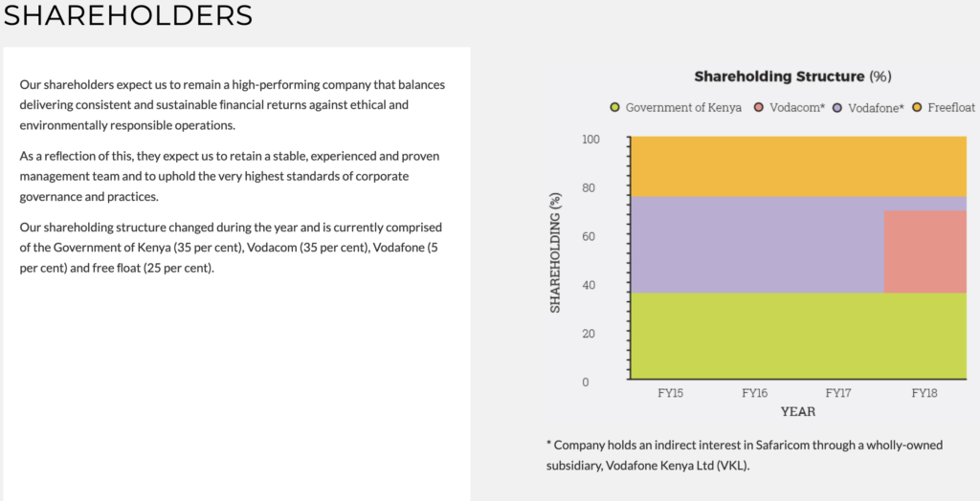
Task: Toggle the Vodacom legend marker
Action: (759, 107)
